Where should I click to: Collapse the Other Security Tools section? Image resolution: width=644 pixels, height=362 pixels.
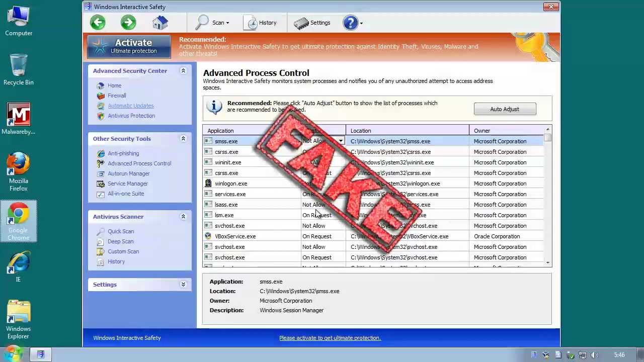click(183, 139)
